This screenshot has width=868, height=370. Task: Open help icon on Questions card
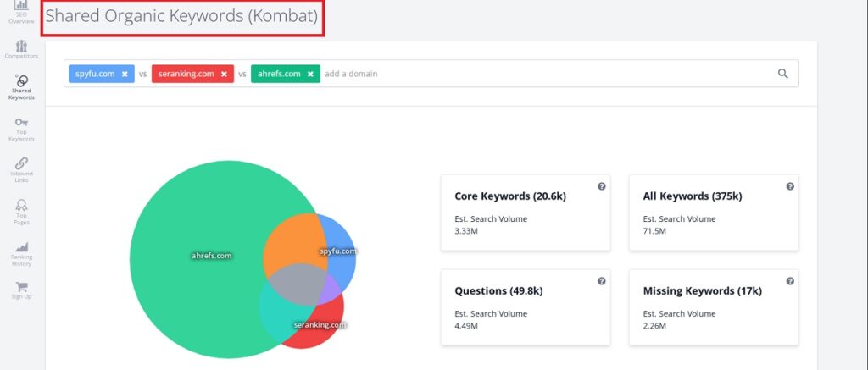(x=602, y=281)
